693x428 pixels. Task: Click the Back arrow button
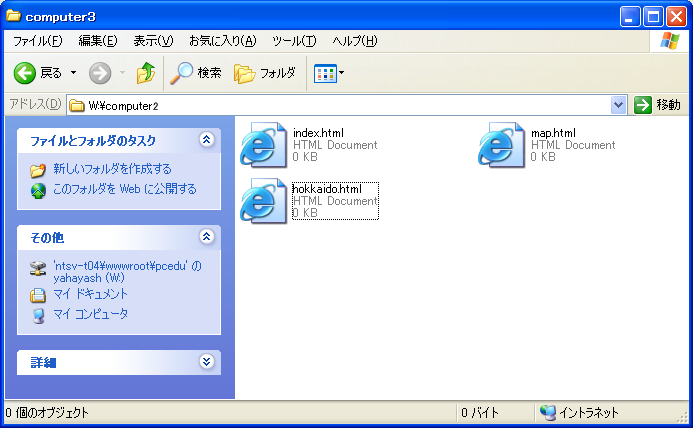pos(26,73)
